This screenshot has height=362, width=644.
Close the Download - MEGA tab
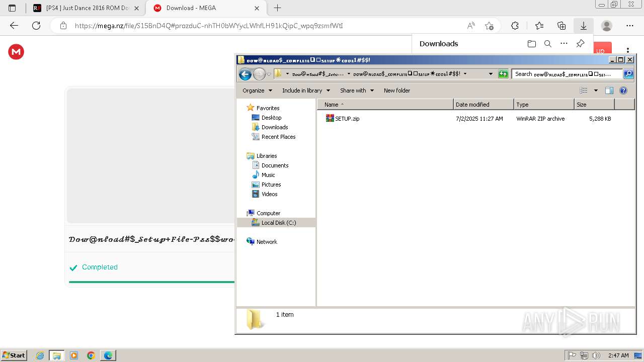click(257, 8)
